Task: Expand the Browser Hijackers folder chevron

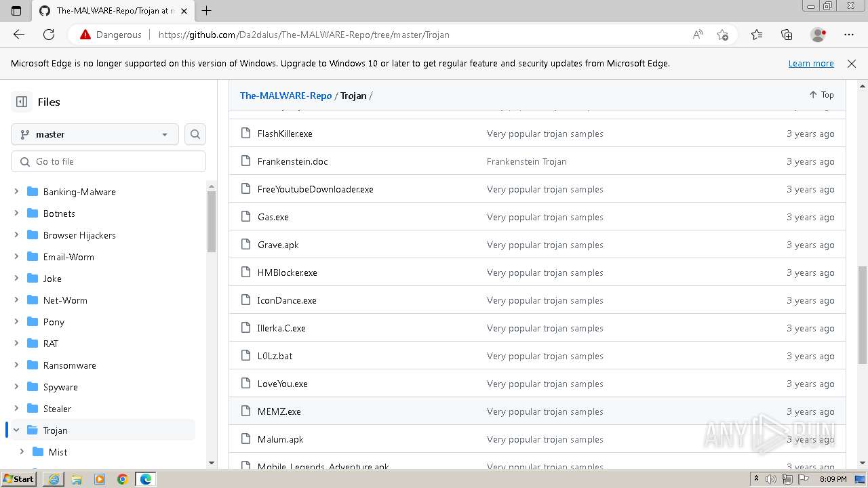Action: click(16, 235)
